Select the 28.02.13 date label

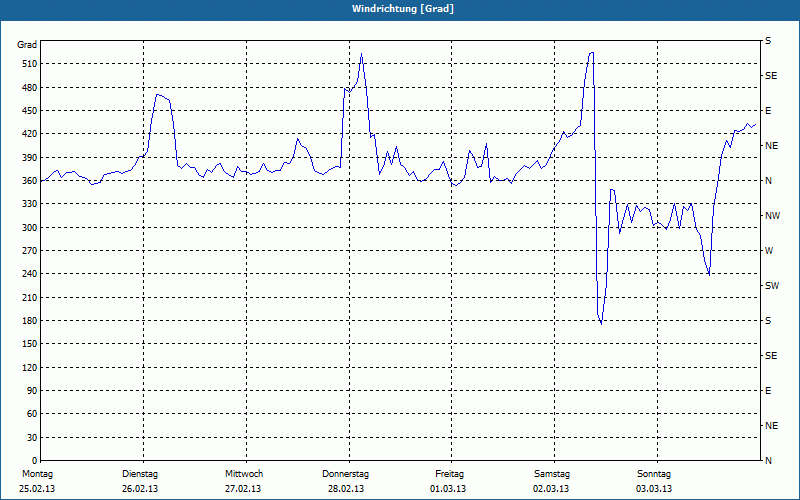[x=346, y=489]
